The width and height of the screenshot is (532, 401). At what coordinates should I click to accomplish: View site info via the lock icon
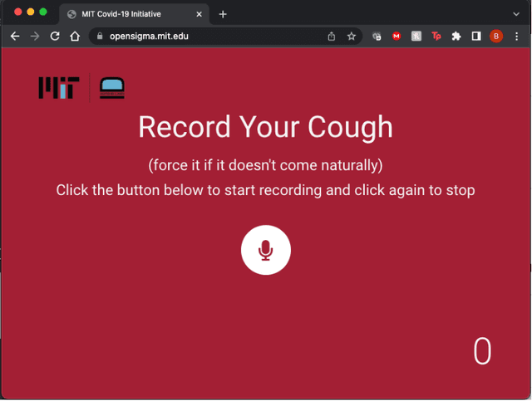pyautogui.click(x=99, y=37)
